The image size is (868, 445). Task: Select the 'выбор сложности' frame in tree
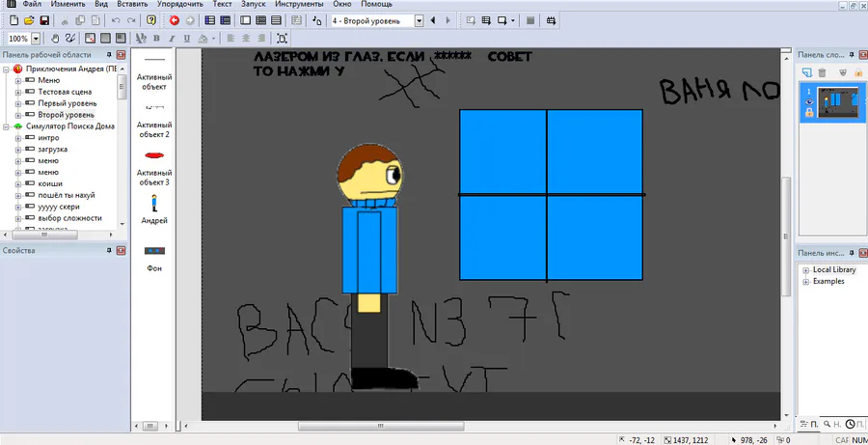(69, 218)
